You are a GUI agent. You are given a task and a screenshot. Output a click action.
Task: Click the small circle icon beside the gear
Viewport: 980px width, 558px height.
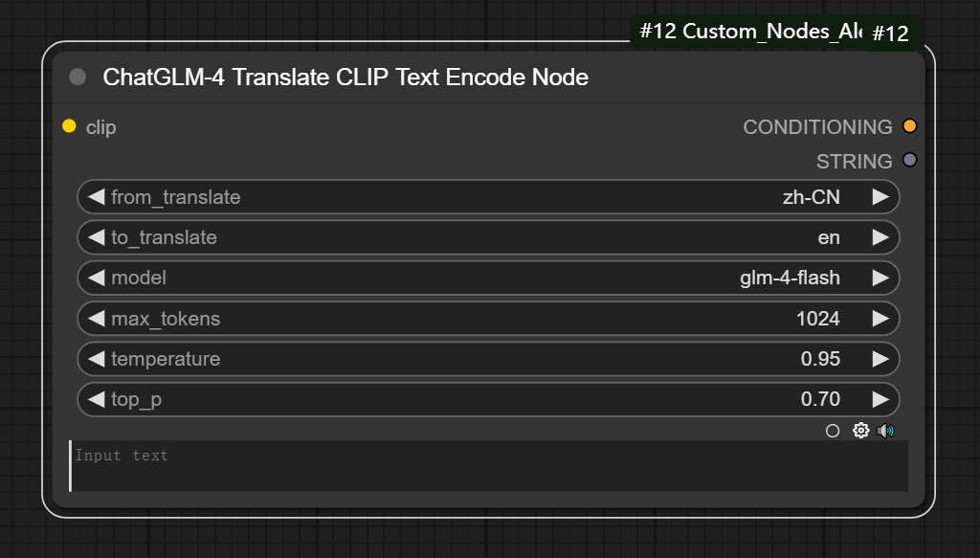click(833, 431)
